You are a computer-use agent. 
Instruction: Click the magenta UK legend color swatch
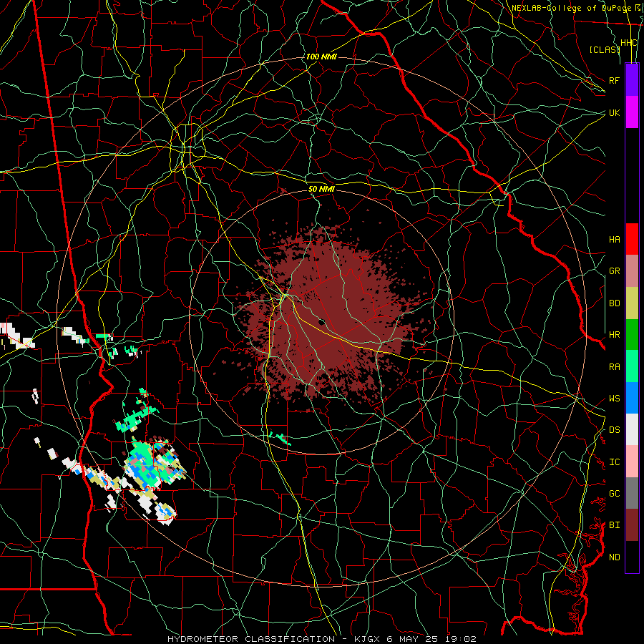pos(632,112)
